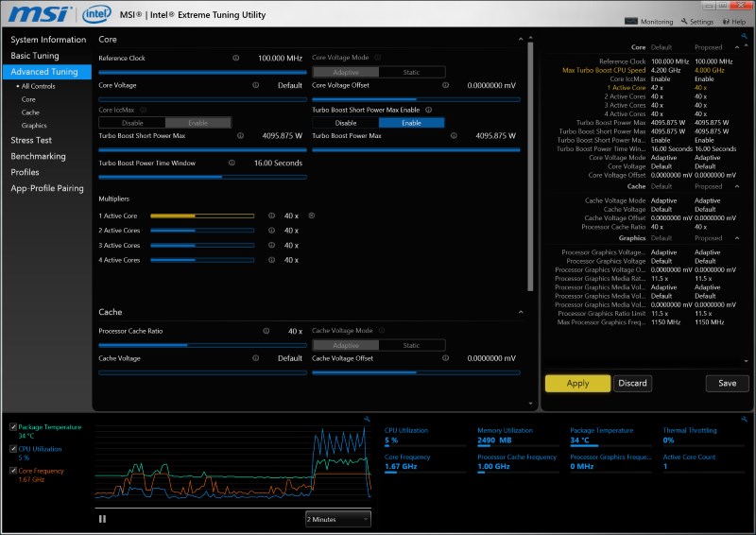Image resolution: width=756 pixels, height=535 pixels.
Task: Click the Core Voltage Offset slider
Action: [x=416, y=99]
